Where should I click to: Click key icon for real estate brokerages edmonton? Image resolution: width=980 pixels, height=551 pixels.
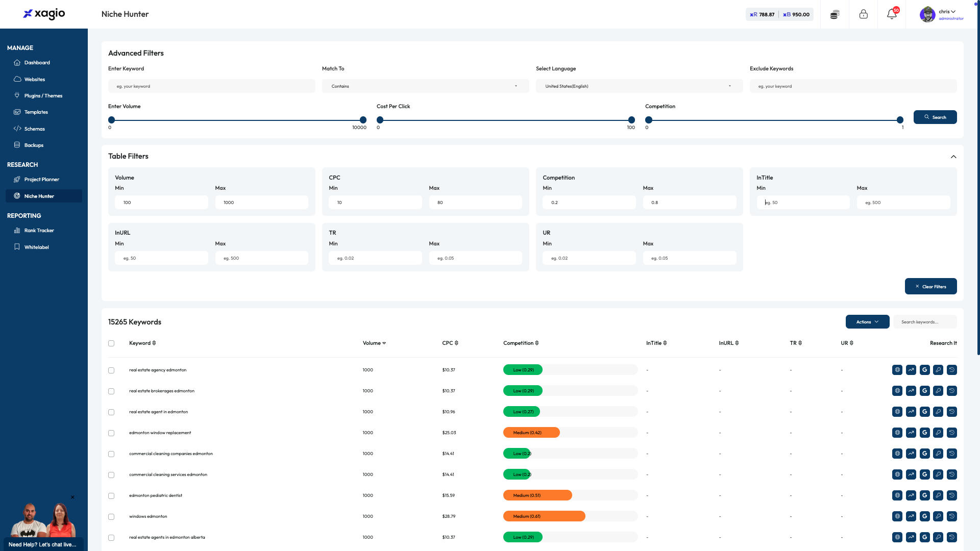pyautogui.click(x=938, y=391)
